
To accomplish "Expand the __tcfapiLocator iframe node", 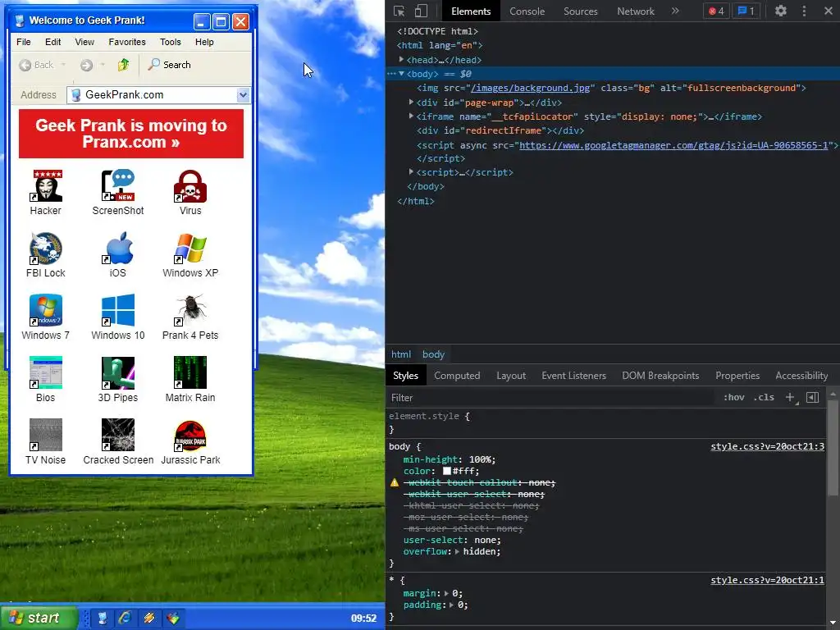I will click(x=412, y=116).
